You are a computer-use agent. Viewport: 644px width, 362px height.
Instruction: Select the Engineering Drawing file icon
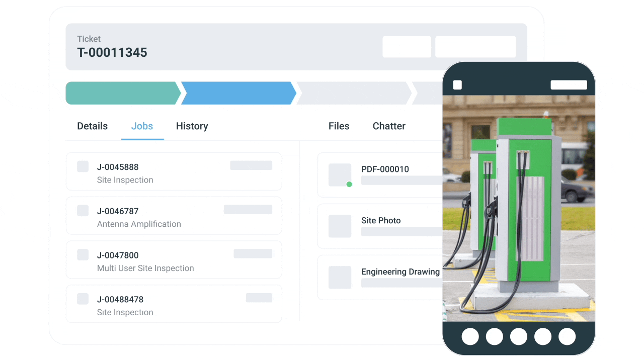pyautogui.click(x=340, y=278)
